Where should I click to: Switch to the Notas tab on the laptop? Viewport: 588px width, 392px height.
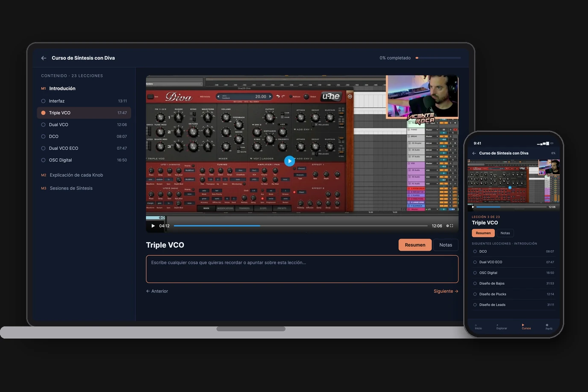point(446,245)
